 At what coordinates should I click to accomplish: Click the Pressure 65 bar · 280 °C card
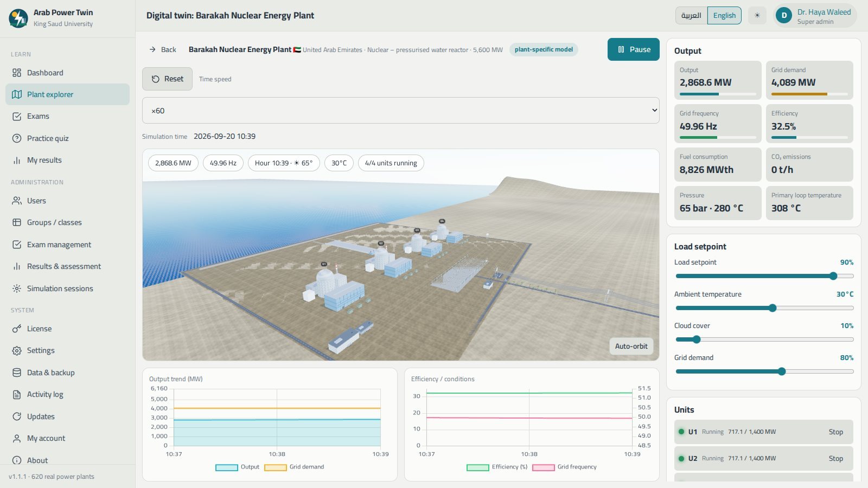[x=718, y=203]
